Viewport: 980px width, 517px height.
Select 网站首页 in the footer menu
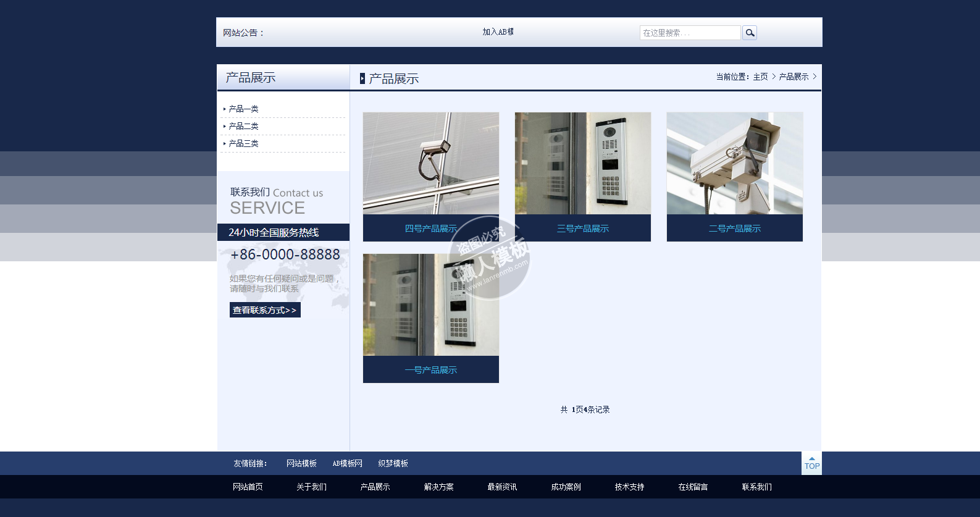[248, 487]
